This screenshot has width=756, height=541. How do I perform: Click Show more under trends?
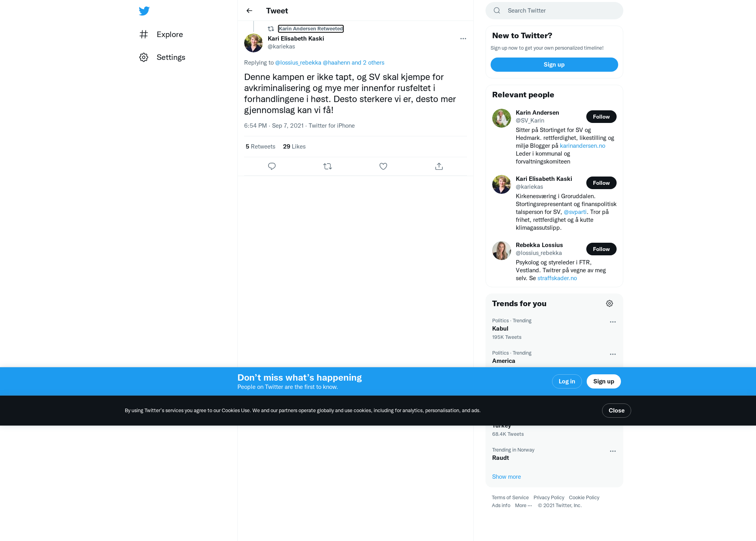[506, 477]
